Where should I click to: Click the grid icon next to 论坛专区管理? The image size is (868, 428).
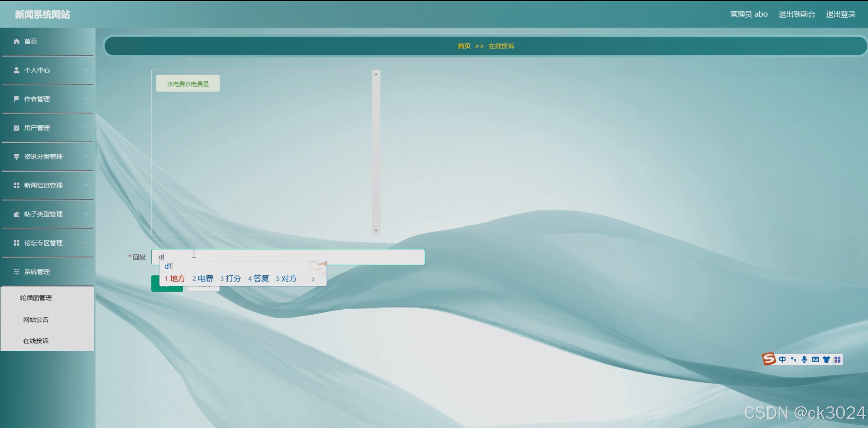coord(17,243)
